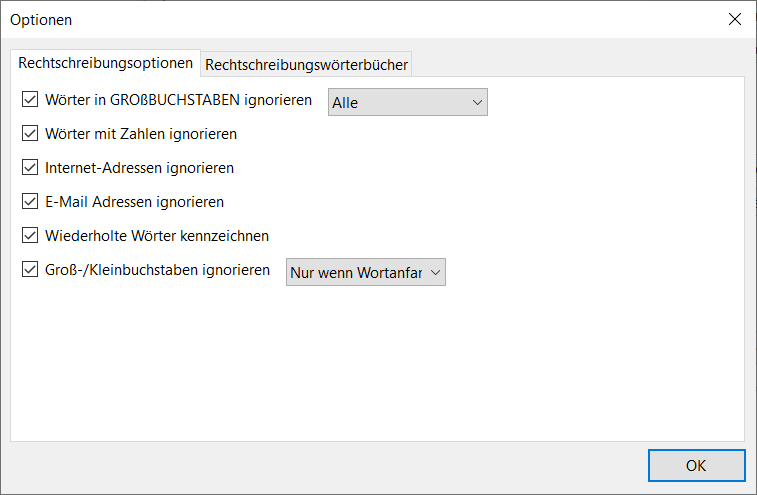Click the Groß-/Kleinbuchstaben ignorieren label text
757x495 pixels.
(x=157, y=270)
